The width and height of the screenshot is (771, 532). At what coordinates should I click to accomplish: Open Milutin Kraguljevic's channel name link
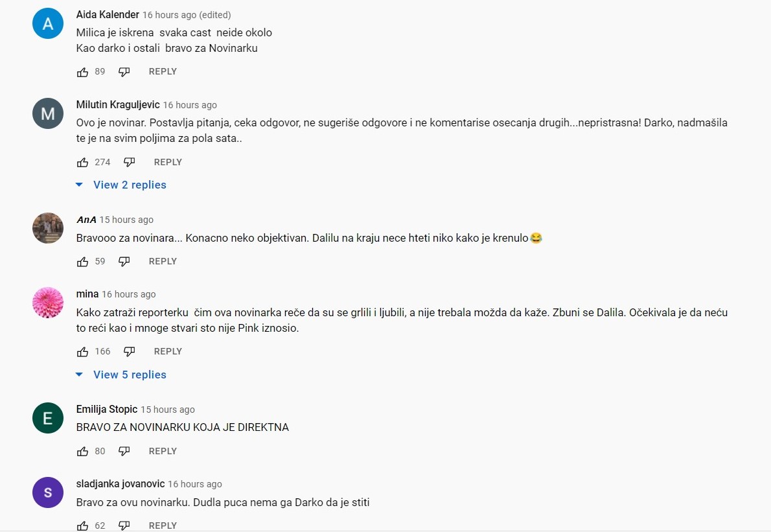tap(118, 105)
